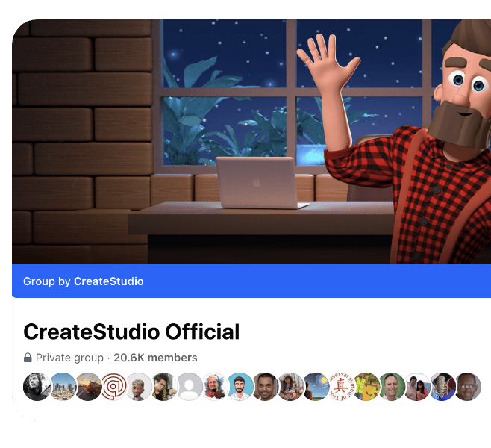Click the sunset car profile picture
The image size is (491, 448).
89,387
